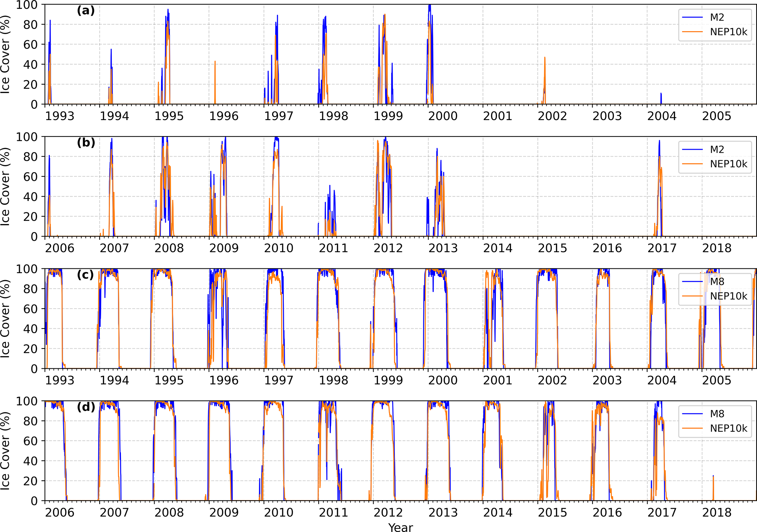Click the 2011 tick label in panel (b)
757x532 pixels.
click(x=333, y=248)
